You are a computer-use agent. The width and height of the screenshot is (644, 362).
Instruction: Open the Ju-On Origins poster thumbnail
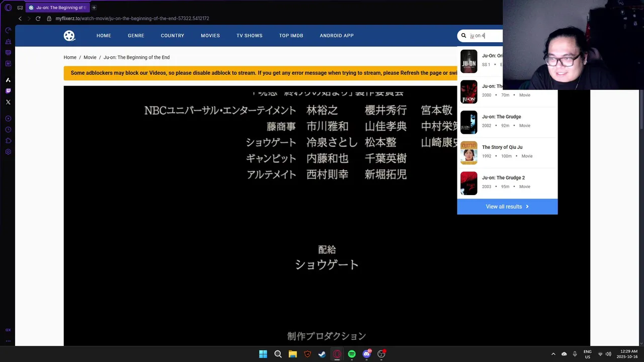point(469,61)
